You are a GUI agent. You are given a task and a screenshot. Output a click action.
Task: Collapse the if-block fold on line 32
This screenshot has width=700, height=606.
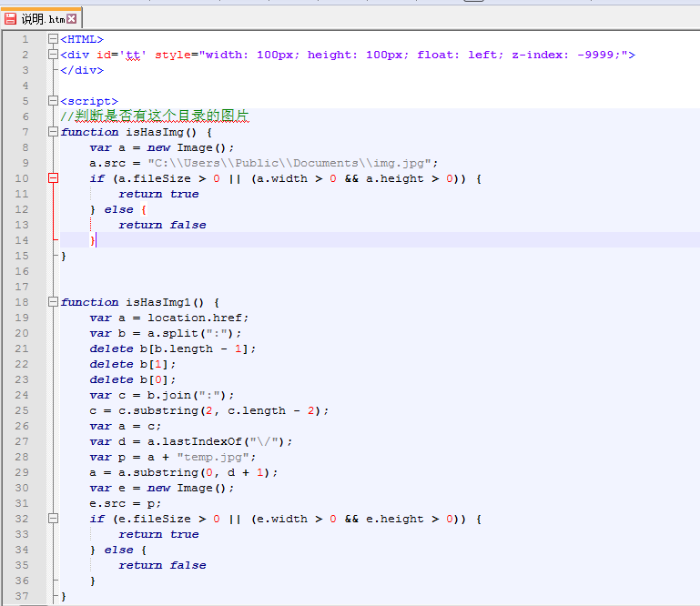point(53,519)
